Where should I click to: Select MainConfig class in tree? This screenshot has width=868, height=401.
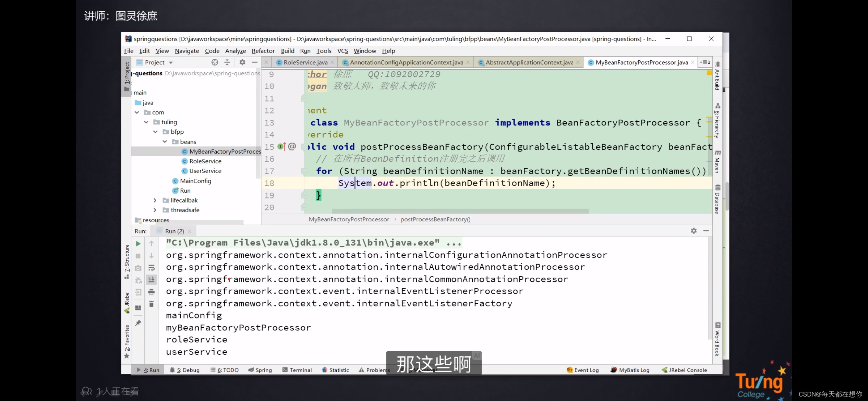tap(195, 181)
